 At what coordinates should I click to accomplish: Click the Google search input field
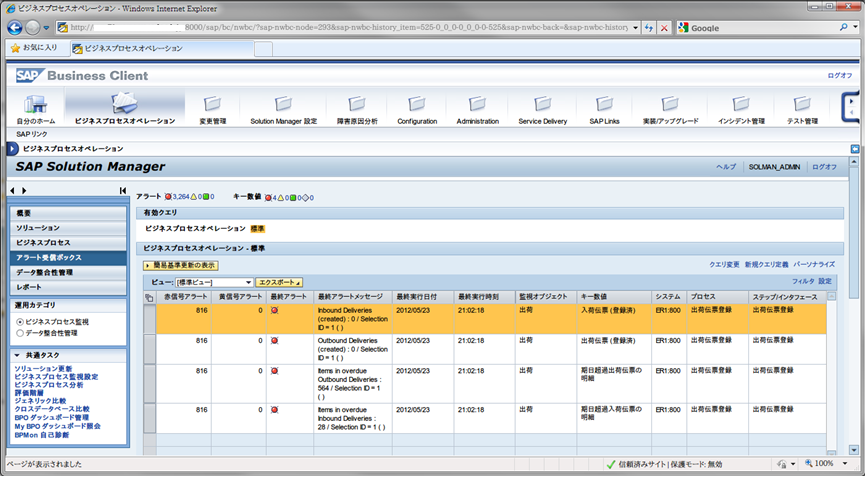(x=763, y=28)
